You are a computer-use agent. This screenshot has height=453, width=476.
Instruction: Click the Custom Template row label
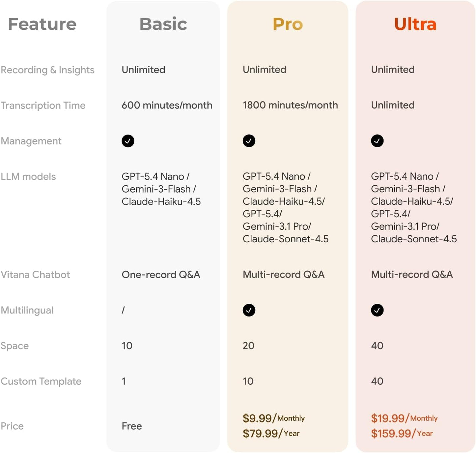tap(41, 381)
